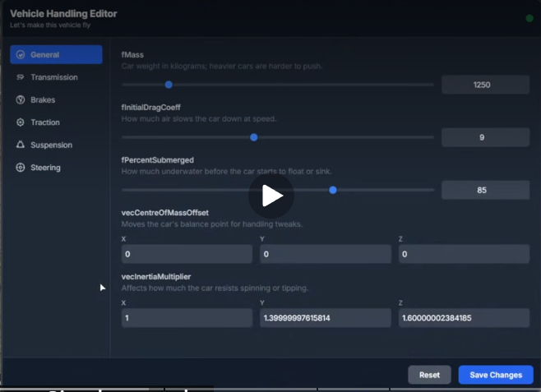Click the Traction sidebar icon
541x392 pixels.
tap(21, 122)
